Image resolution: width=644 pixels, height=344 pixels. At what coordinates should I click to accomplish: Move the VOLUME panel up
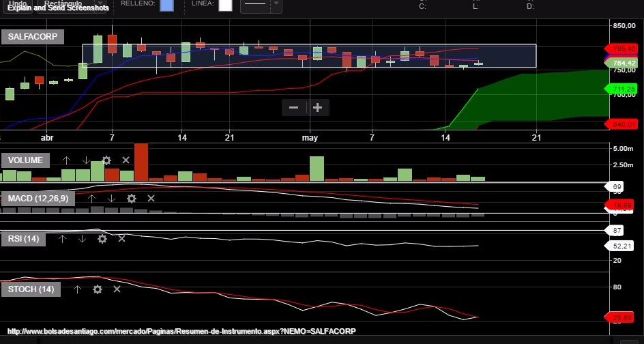66,160
